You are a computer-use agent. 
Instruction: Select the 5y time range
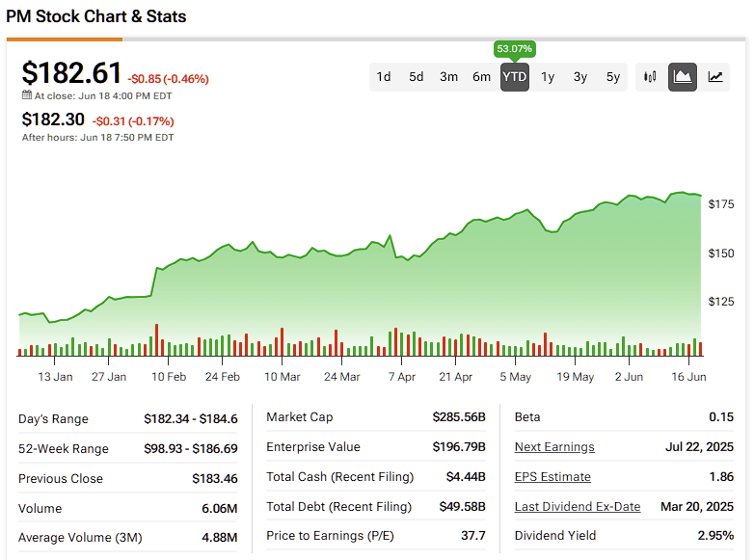[613, 77]
